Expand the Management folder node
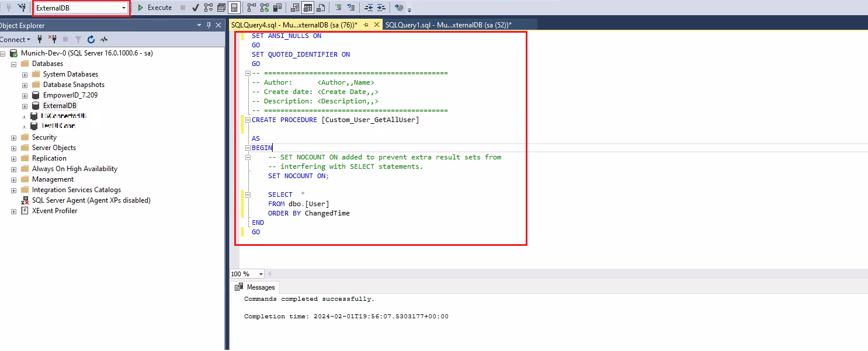This screenshot has width=868, height=351. point(13,179)
